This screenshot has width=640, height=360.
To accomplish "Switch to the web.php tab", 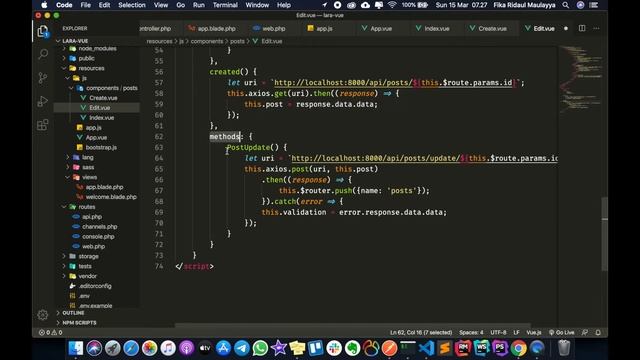I will click(x=273, y=29).
